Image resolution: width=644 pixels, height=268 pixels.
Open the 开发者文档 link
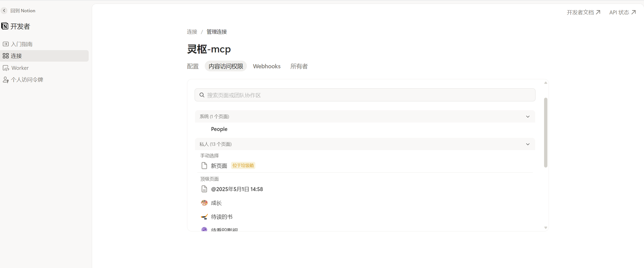coord(580,12)
